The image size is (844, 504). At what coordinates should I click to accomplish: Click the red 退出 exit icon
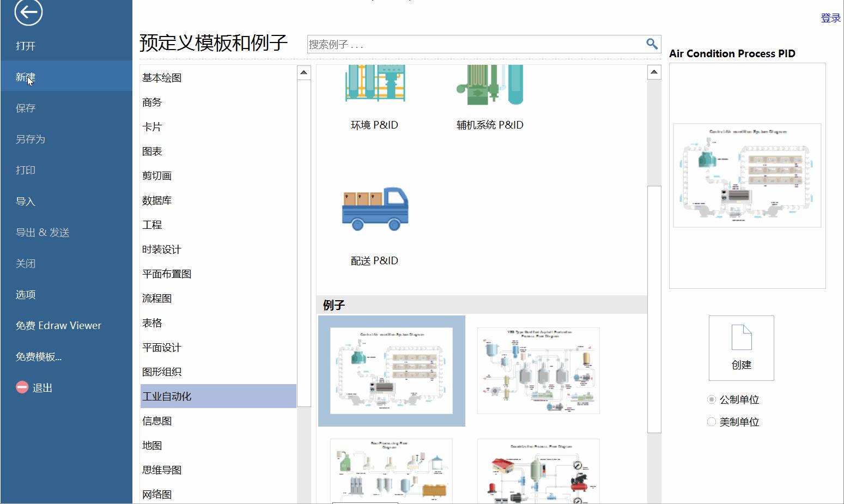21,387
